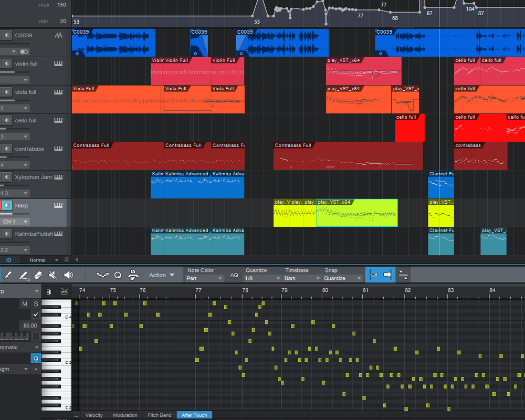
Task: Switch to piano keyboard view icon
Action: [x=49, y=291]
